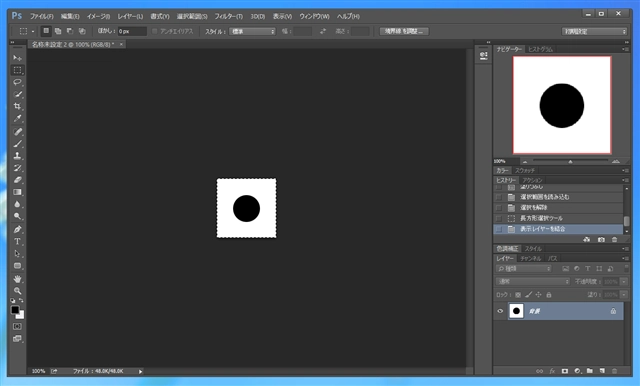Add a layer style fx

[552, 371]
